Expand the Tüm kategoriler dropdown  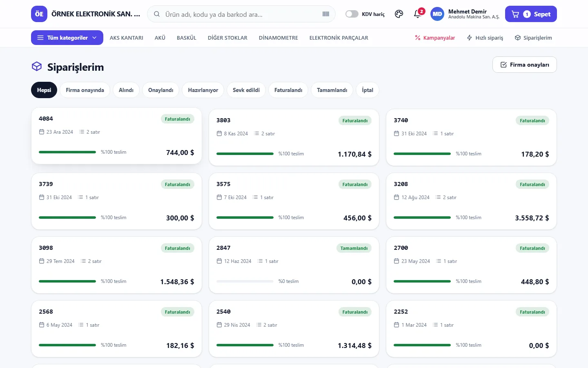pyautogui.click(x=67, y=38)
